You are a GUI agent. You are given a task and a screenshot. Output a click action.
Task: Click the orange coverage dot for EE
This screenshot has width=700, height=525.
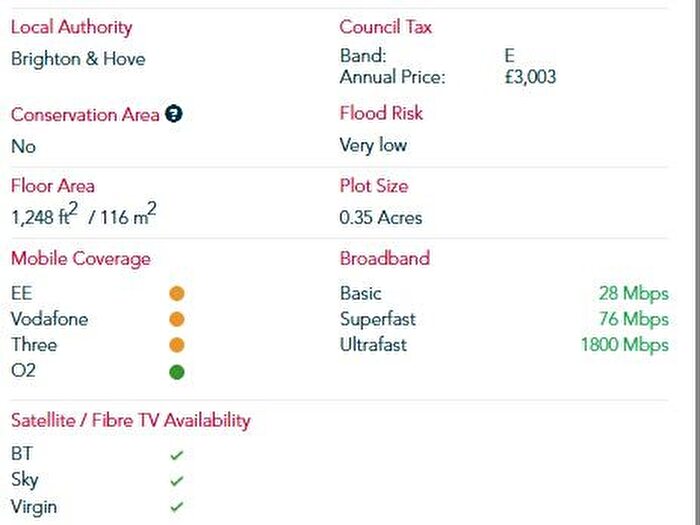pos(177,294)
